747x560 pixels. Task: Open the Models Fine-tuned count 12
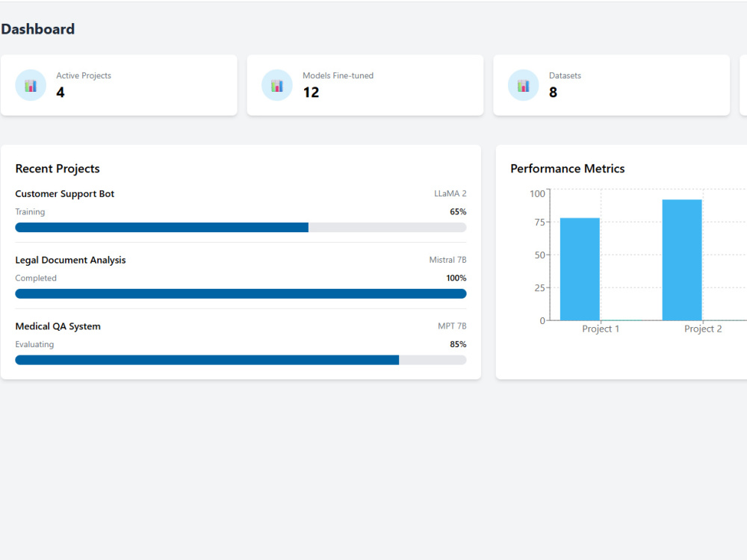pyautogui.click(x=311, y=93)
